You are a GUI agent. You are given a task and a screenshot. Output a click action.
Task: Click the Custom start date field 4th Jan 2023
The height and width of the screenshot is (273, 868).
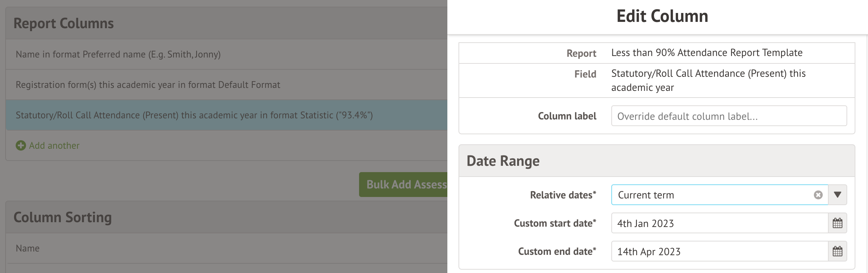pos(719,223)
